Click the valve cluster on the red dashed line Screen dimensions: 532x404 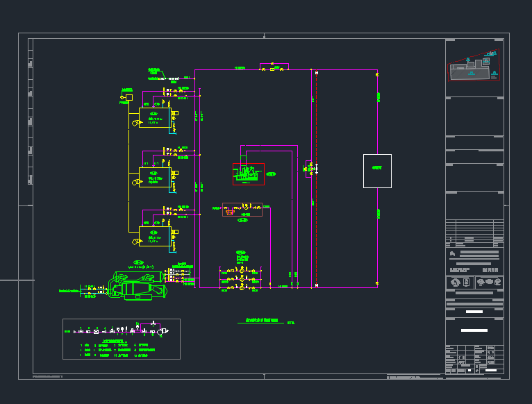click(310, 168)
